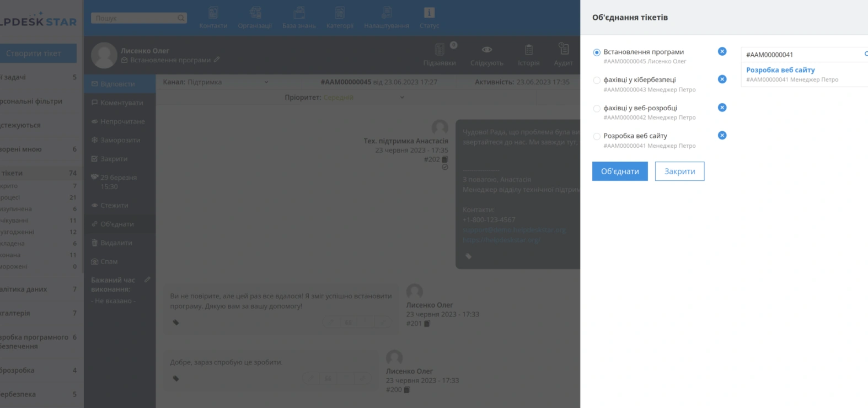Remove the фахівці у кібербезпеці ticket from the list
Screen dimensions: 868x408
pos(722,79)
